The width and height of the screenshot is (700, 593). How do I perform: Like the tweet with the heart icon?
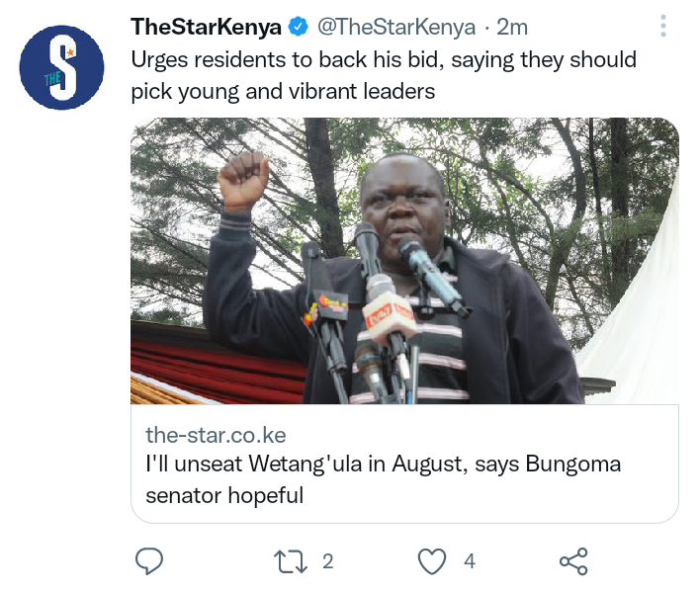pyautogui.click(x=432, y=561)
